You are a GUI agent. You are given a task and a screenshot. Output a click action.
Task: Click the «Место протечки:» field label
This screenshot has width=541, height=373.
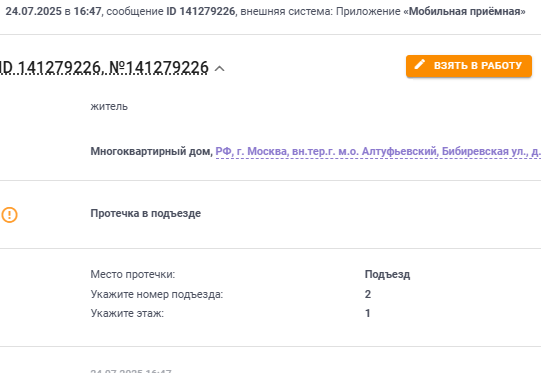pos(133,275)
